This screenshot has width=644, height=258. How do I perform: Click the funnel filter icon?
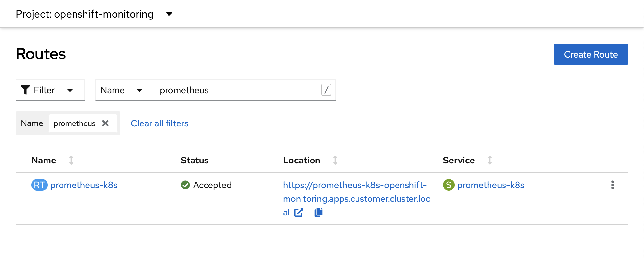(25, 90)
